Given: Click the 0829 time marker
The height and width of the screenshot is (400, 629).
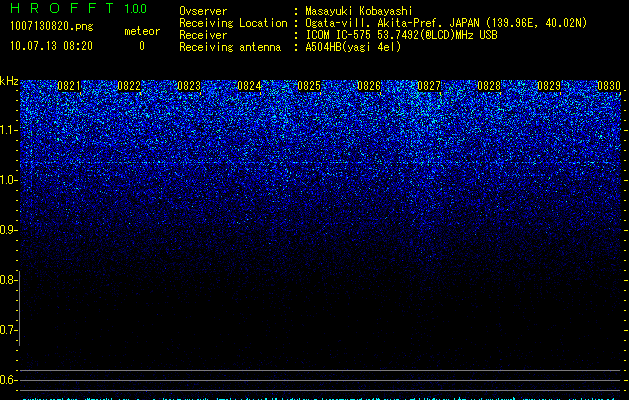Looking at the screenshot, I should 549,86.
